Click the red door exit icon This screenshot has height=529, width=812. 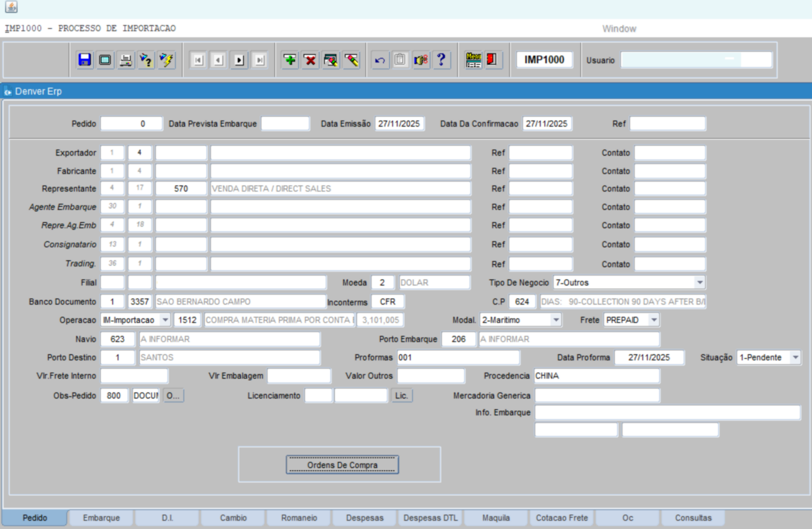(492, 60)
